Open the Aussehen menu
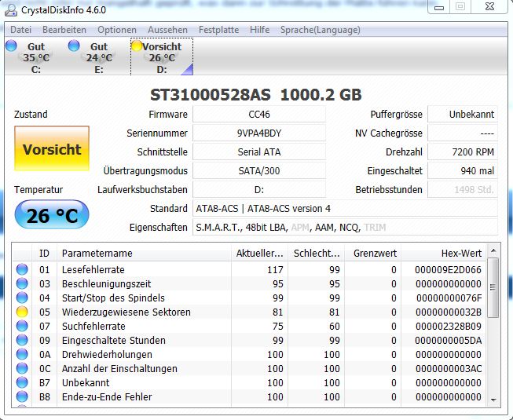This screenshot has width=513, height=420. pos(167,30)
